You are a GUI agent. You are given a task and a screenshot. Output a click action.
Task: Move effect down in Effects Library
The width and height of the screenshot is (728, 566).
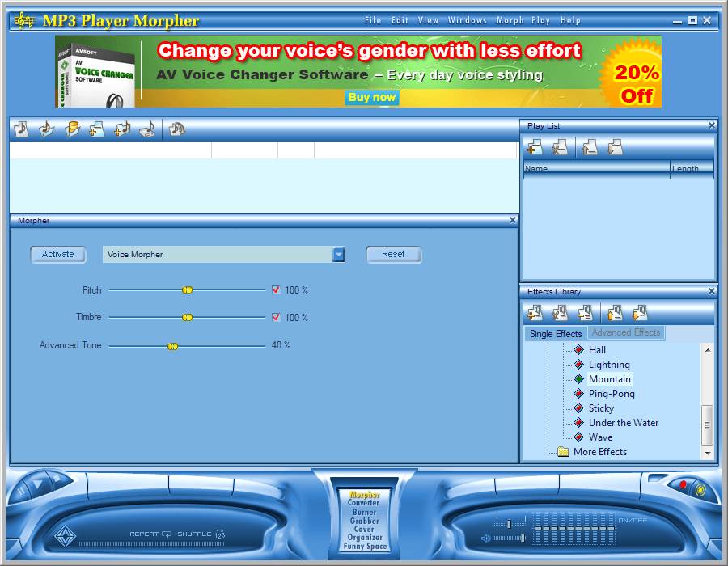pos(640,313)
